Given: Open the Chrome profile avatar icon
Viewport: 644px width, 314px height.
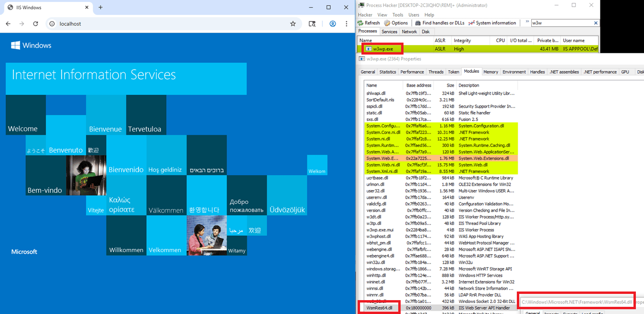Looking at the screenshot, I should (x=332, y=23).
